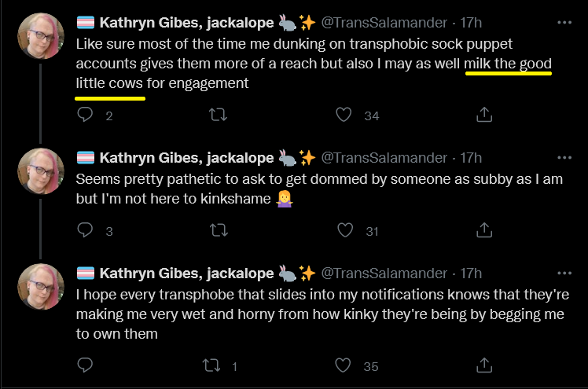This screenshot has width=588, height=389.
Task: Reply to the sock puppet accounts tweet
Action: [x=85, y=115]
